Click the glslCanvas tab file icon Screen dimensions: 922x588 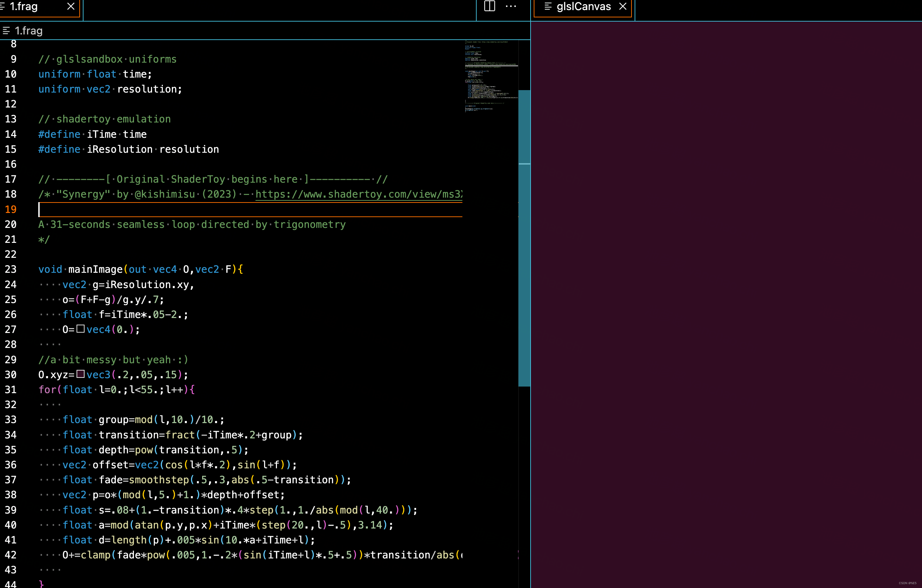[x=548, y=7]
